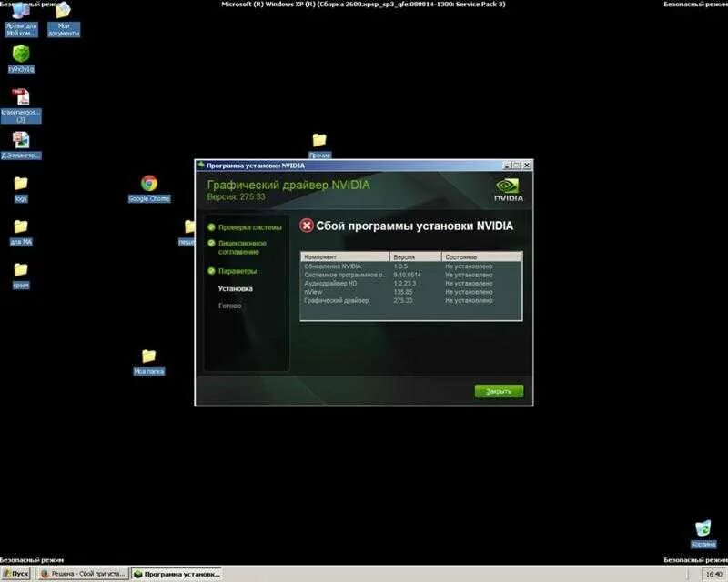The image size is (728, 582).
Task: Select the Графический драйвер row in table
Action: tap(411, 300)
